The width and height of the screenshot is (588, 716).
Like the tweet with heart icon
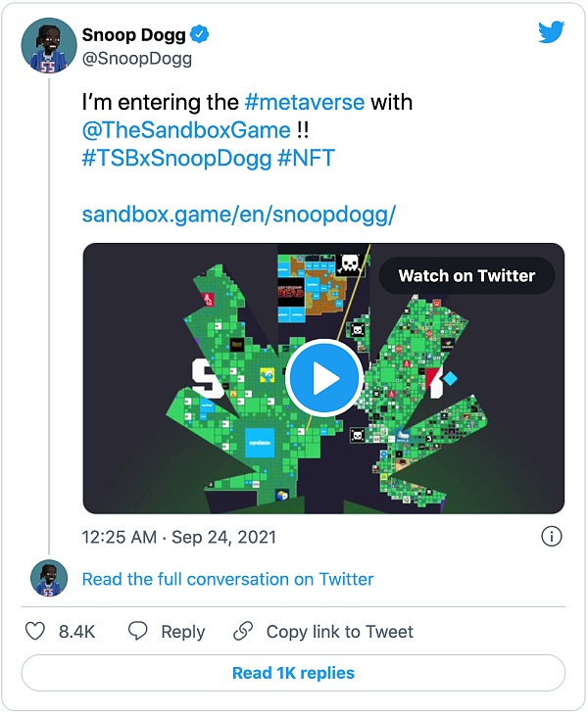35,632
